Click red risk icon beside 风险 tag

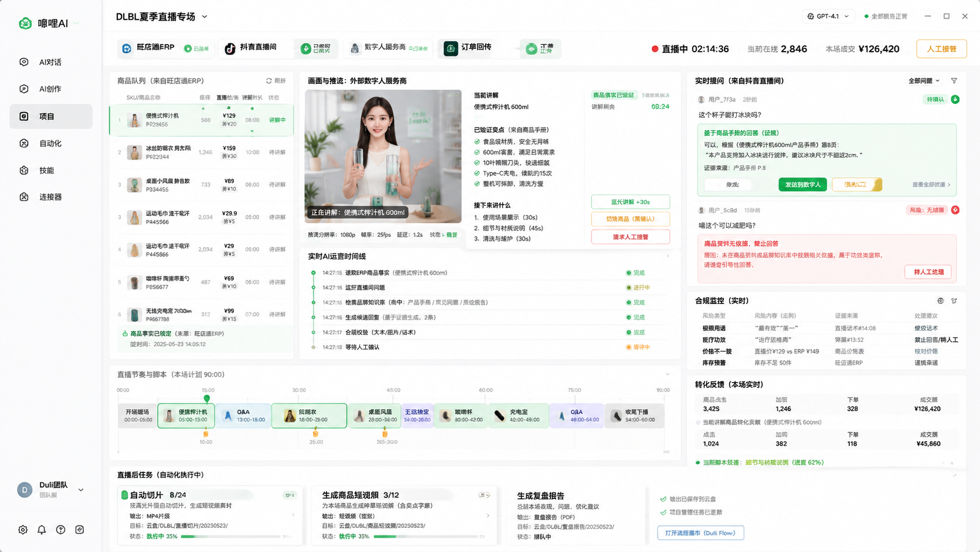point(955,210)
